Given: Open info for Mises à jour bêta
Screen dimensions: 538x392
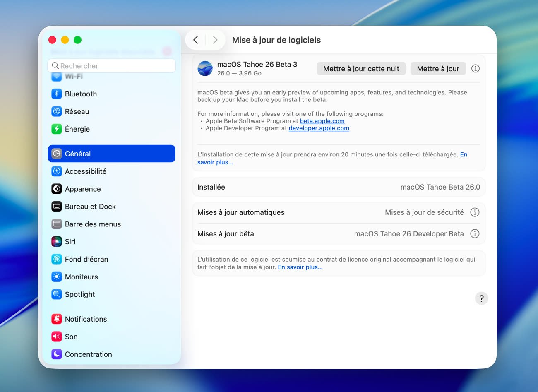Looking at the screenshot, I should (475, 234).
